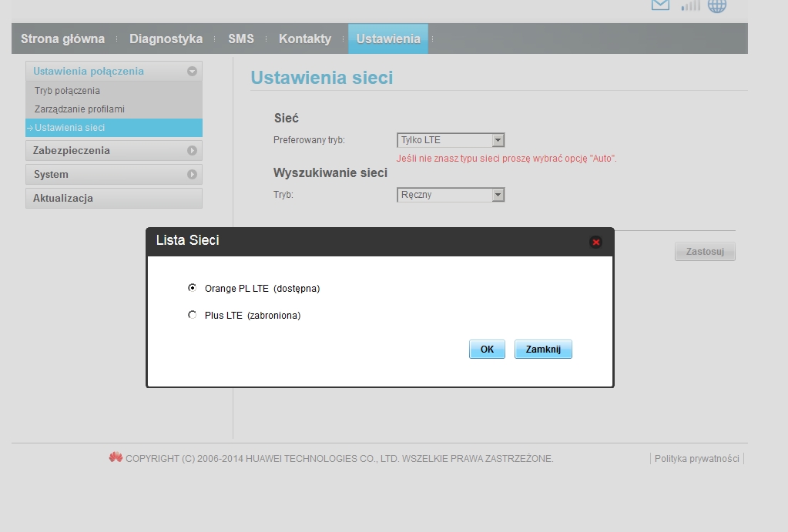Image resolution: width=788 pixels, height=532 pixels.
Task: Select the Ustawienia tab
Action: click(x=388, y=38)
